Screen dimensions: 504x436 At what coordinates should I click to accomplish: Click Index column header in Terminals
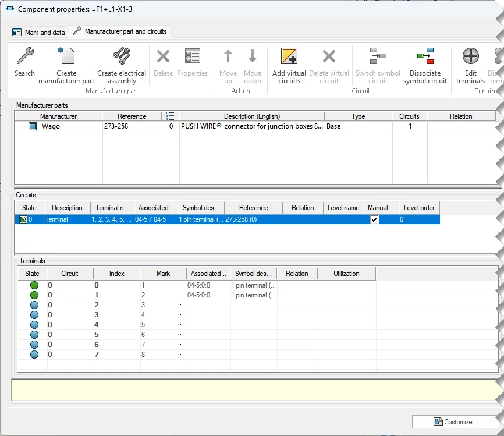tap(116, 274)
